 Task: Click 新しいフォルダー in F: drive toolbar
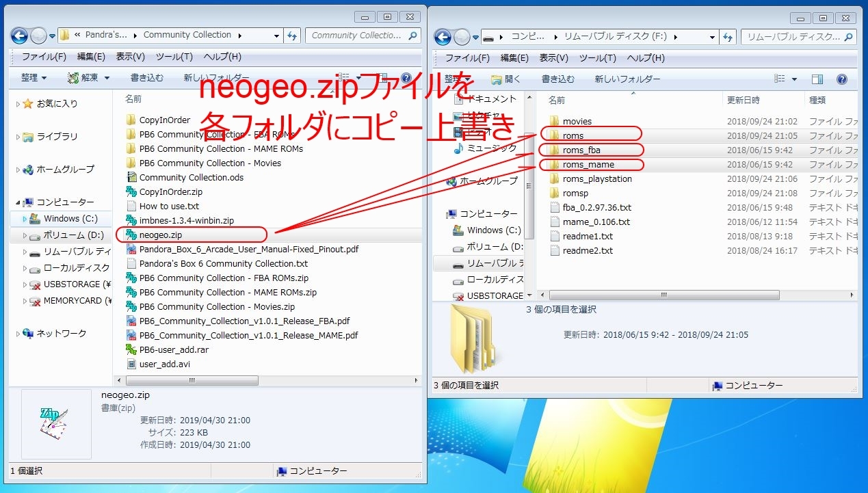click(x=627, y=79)
